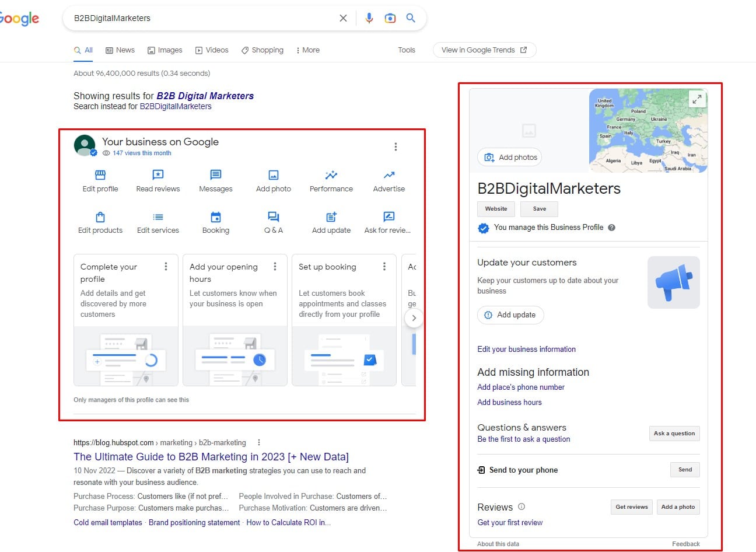The image size is (756, 552).
Task: Open Ask for reviews shortcut
Action: point(388,223)
